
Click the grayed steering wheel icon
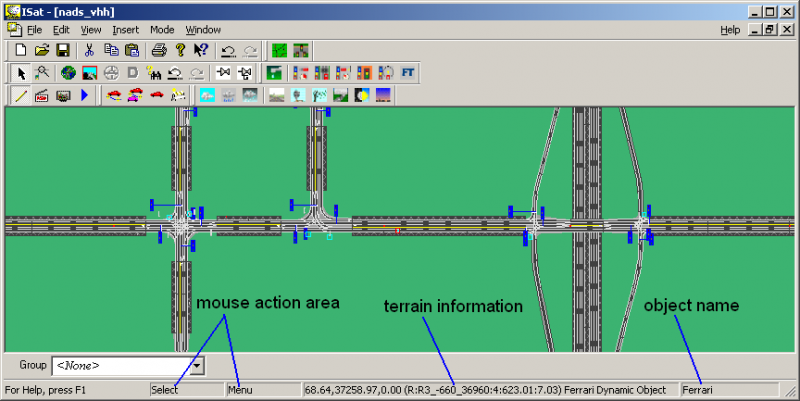111,73
